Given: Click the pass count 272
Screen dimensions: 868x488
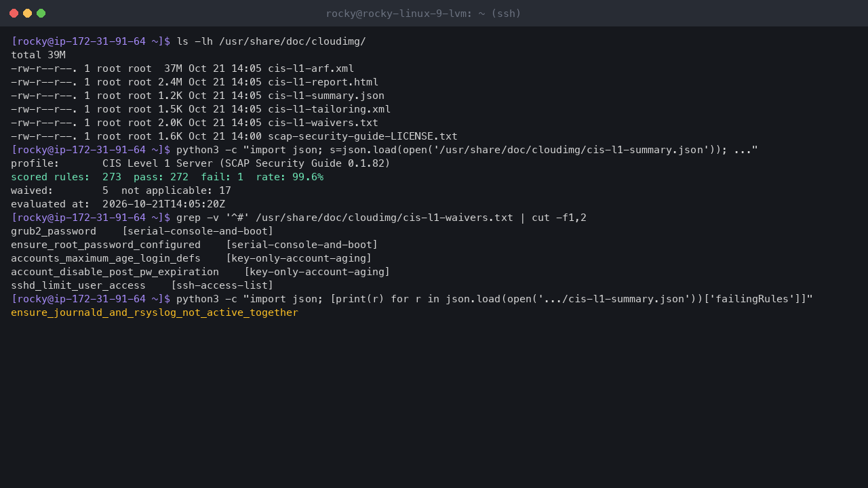Looking at the screenshot, I should coord(179,177).
